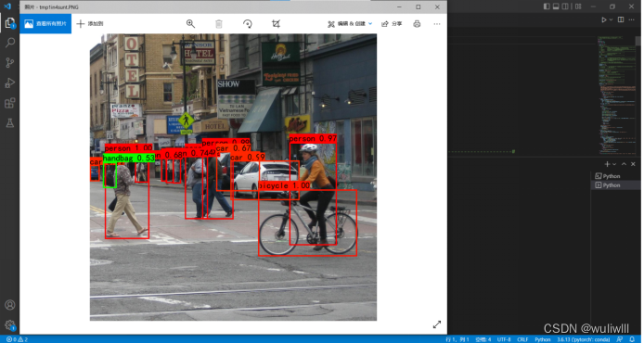644x343 pixels.
Task: Print the photo with printer icon
Action: tap(417, 24)
